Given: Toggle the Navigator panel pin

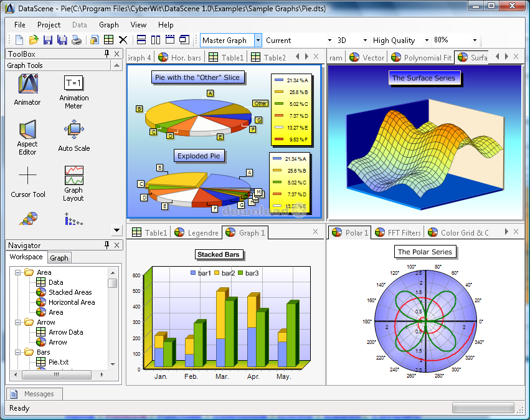Looking at the screenshot, I should tap(107, 246).
